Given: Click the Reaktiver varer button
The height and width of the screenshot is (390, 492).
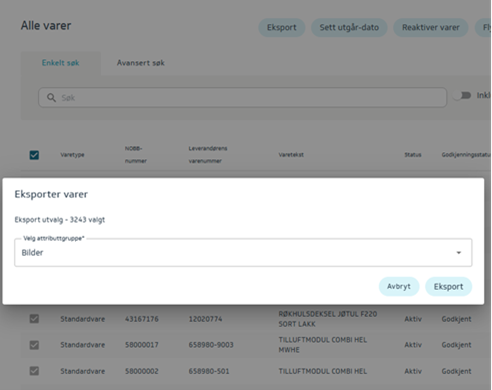Looking at the screenshot, I should pyautogui.click(x=431, y=27).
